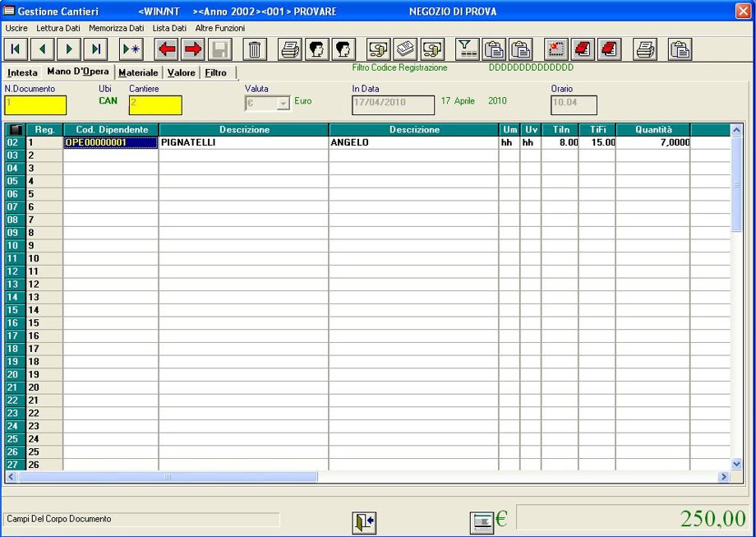
Task: Open the Valuta currency dropdown
Action: [x=283, y=104]
